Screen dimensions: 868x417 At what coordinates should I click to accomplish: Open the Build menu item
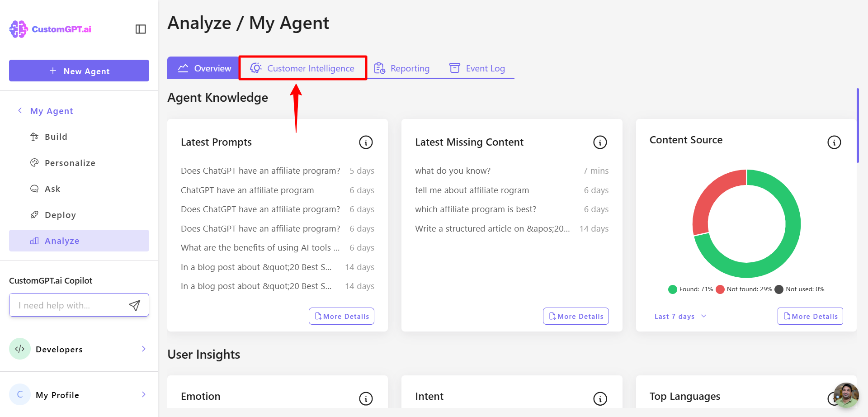pos(79,137)
